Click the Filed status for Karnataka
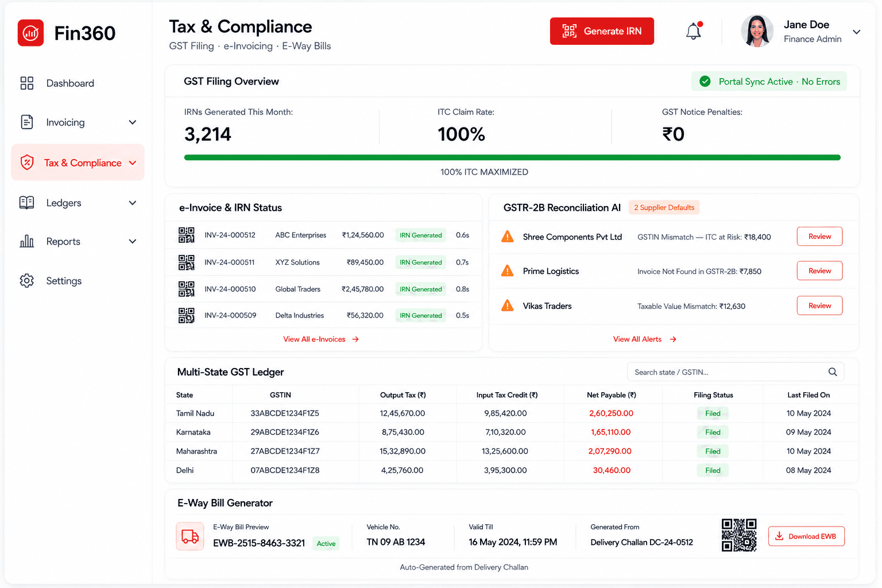Image resolution: width=882 pixels, height=588 pixels. click(713, 432)
